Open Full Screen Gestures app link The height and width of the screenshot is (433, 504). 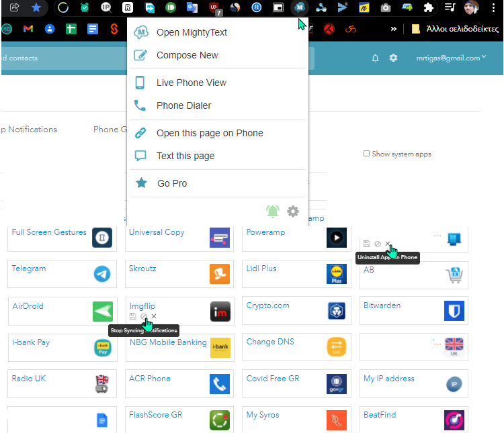(49, 232)
